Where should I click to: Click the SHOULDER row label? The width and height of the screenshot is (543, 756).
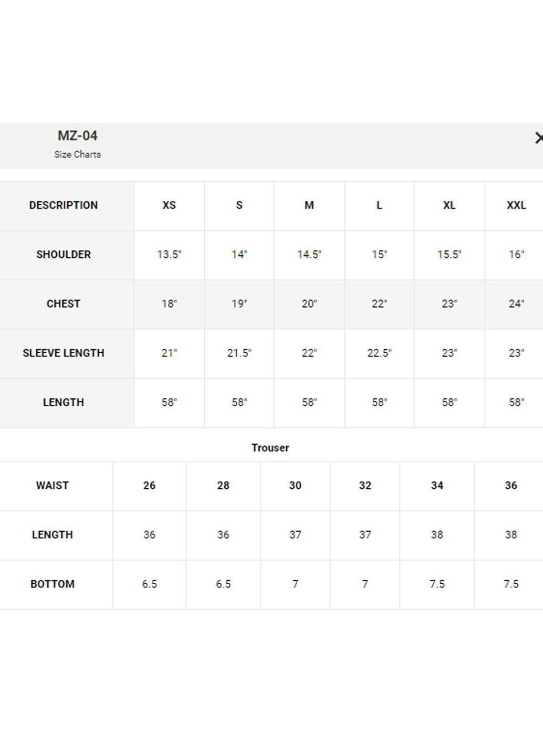63,254
